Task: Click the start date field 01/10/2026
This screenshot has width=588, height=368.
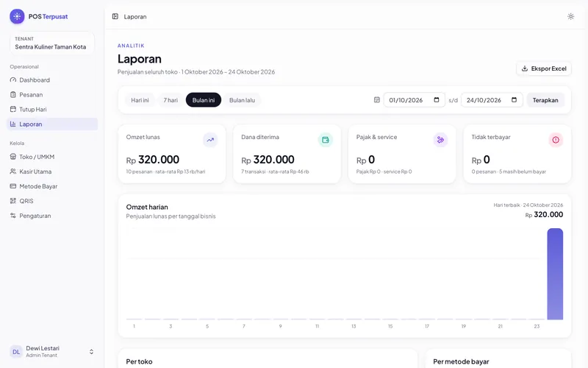Action: (414, 100)
